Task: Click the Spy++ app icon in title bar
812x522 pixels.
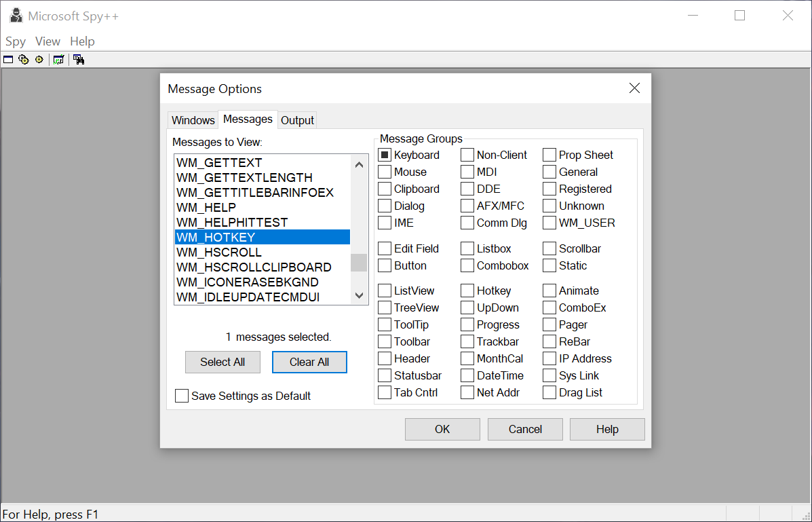Action: pyautogui.click(x=16, y=16)
